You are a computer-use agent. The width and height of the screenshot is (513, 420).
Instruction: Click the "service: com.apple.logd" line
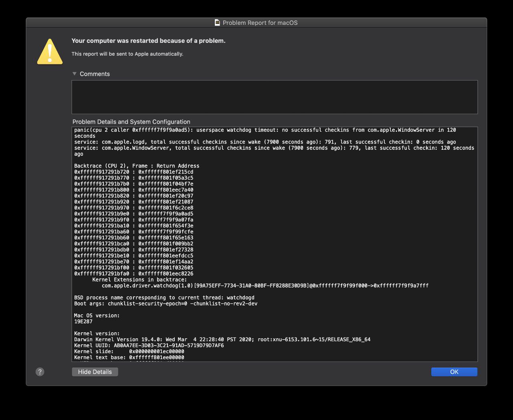265,142
